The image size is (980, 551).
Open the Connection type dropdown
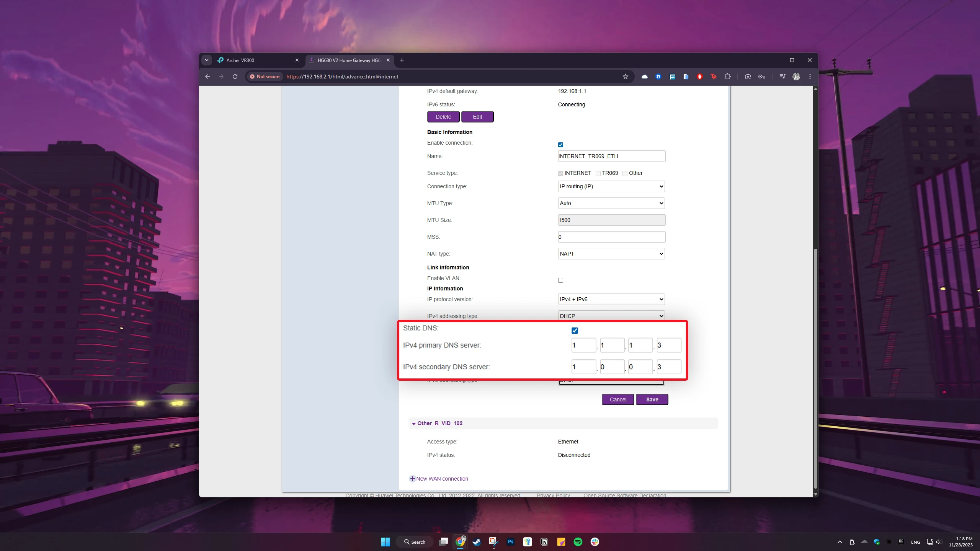click(611, 186)
